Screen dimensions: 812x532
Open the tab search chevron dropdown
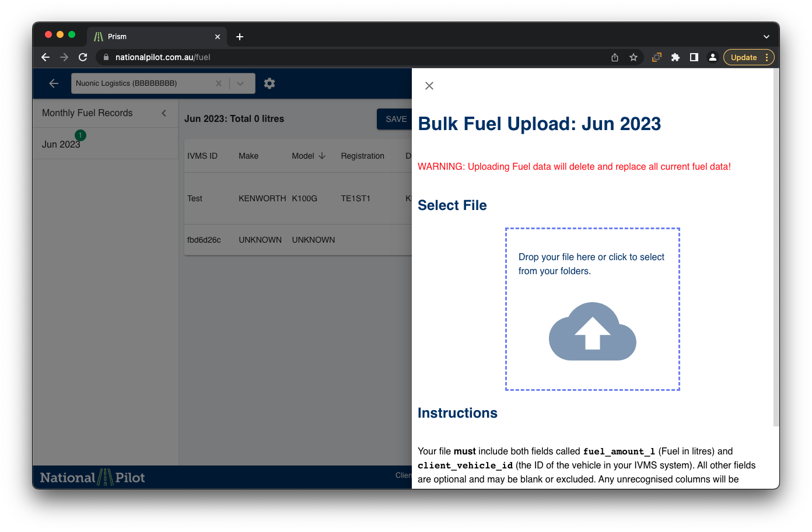pos(766,37)
